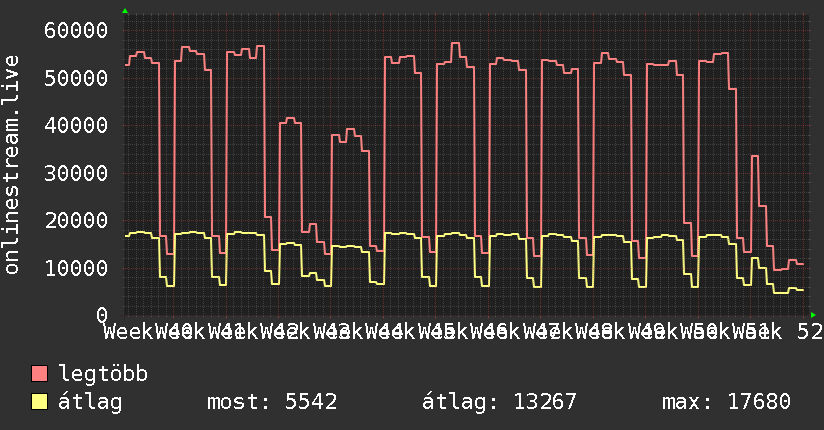Click the max: 17680 statistic
824x430 pixels.
726,402
